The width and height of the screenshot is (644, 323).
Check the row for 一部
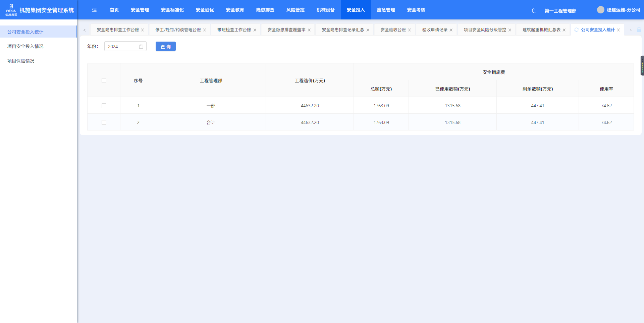point(104,106)
